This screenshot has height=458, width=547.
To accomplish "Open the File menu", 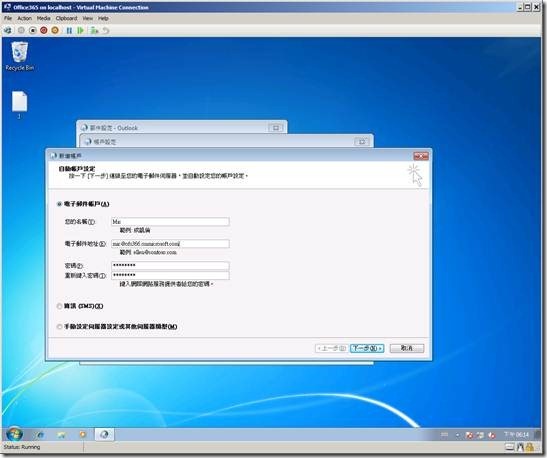I will pos(8,18).
